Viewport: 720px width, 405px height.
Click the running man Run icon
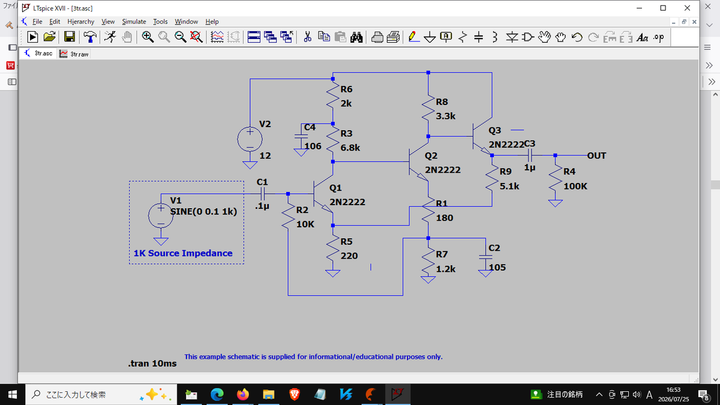[110, 37]
